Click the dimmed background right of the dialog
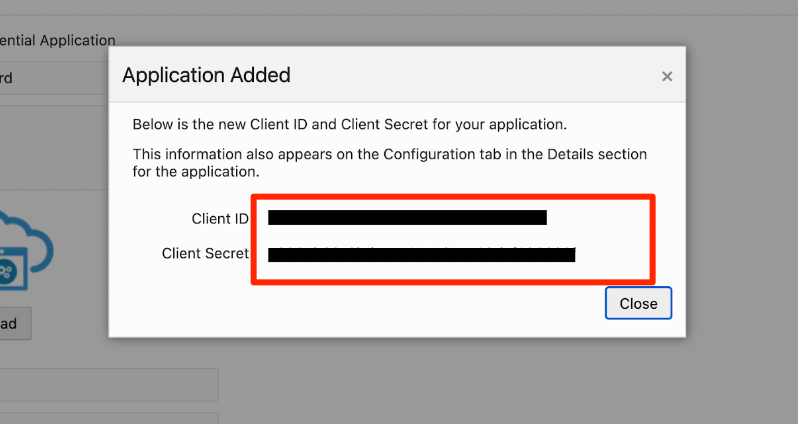Screen dimensions: 798x424 pyautogui.click(x=742, y=200)
